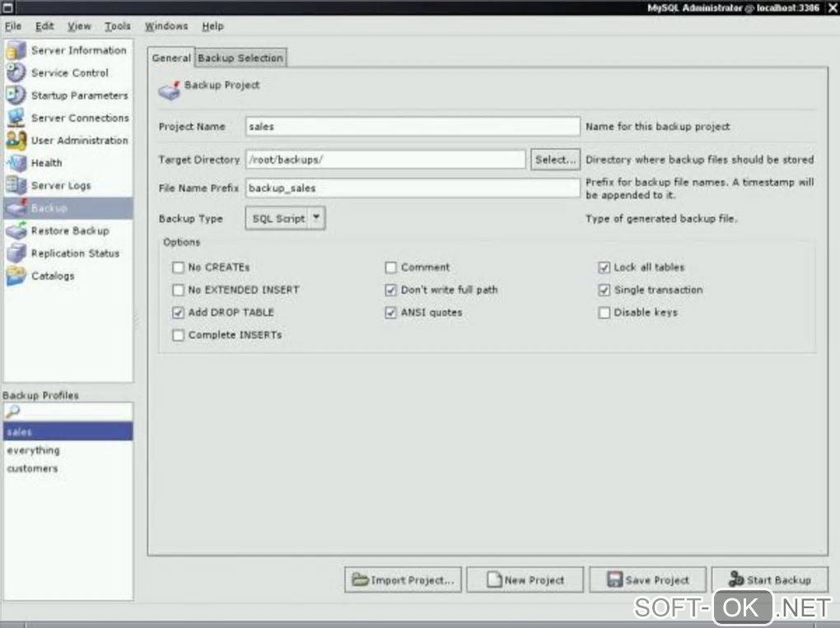Uncheck Don't write full path
The height and width of the screenshot is (628, 840).
click(x=390, y=290)
